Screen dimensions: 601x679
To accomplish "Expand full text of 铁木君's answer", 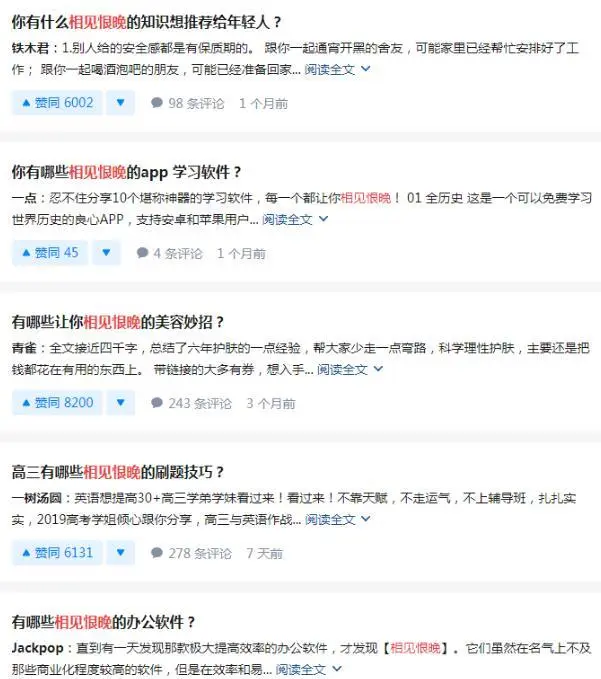I will coord(337,69).
